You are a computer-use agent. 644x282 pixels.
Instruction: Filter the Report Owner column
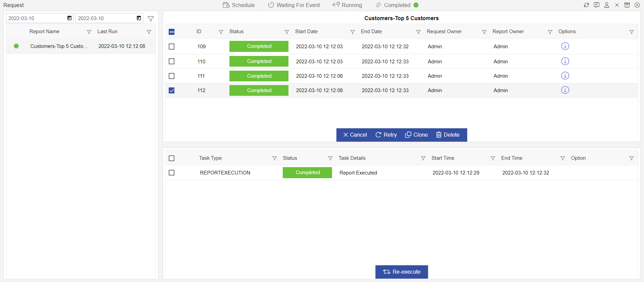pos(550,32)
